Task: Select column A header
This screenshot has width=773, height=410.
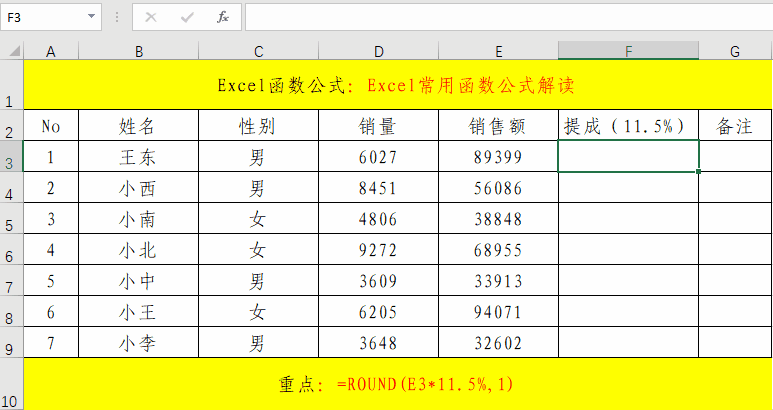Action: click(51, 51)
